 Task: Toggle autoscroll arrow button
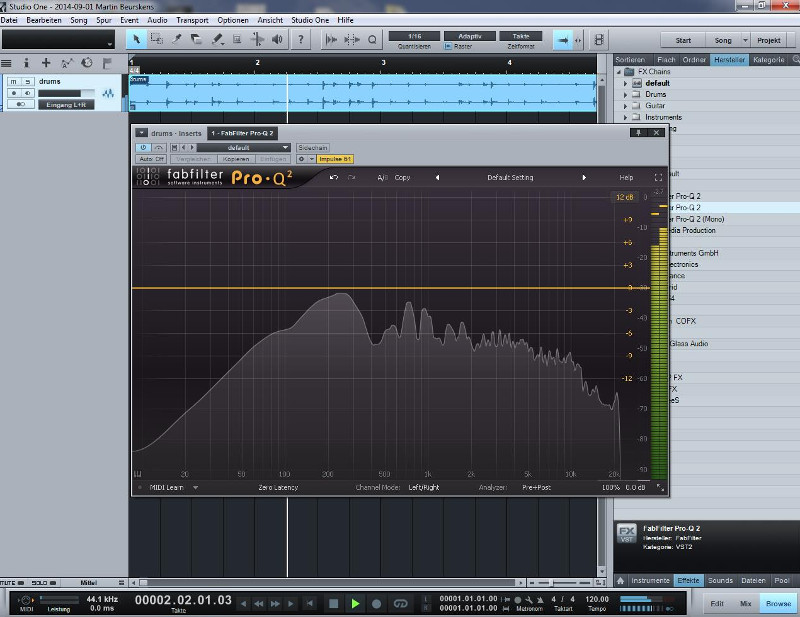coord(563,40)
